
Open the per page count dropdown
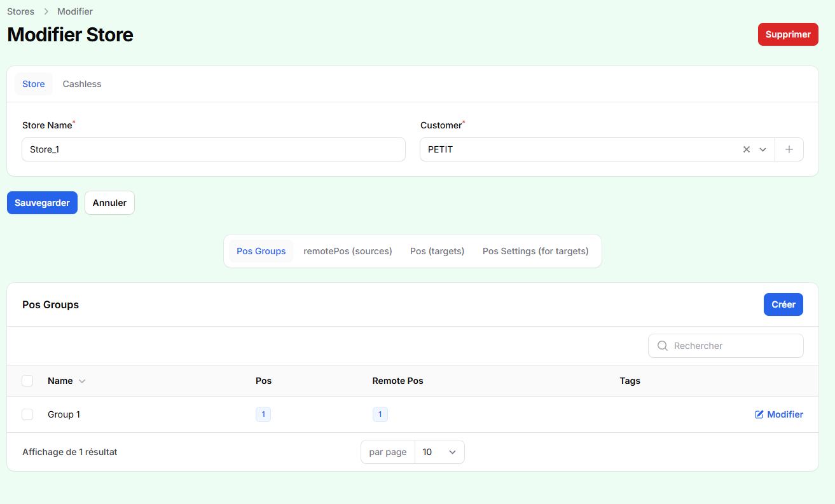point(439,452)
